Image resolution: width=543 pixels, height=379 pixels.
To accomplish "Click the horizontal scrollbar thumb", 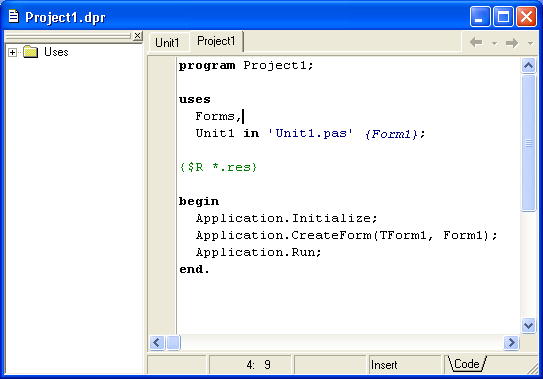I will pos(173,343).
